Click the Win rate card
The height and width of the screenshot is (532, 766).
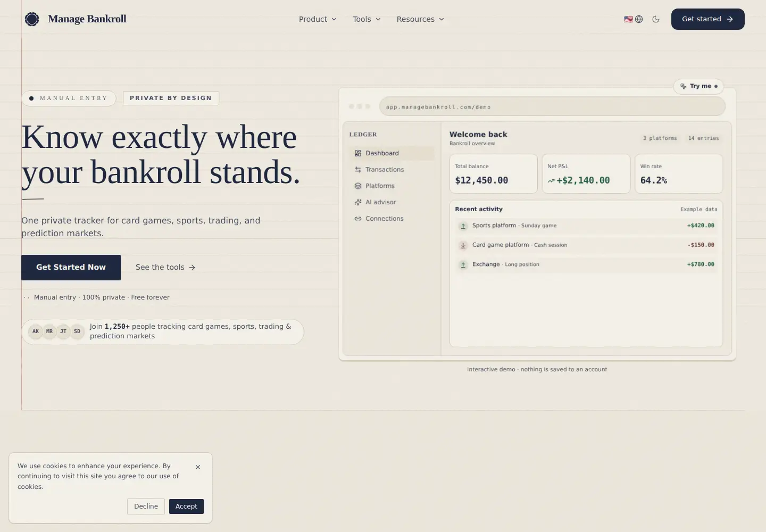coord(679,174)
